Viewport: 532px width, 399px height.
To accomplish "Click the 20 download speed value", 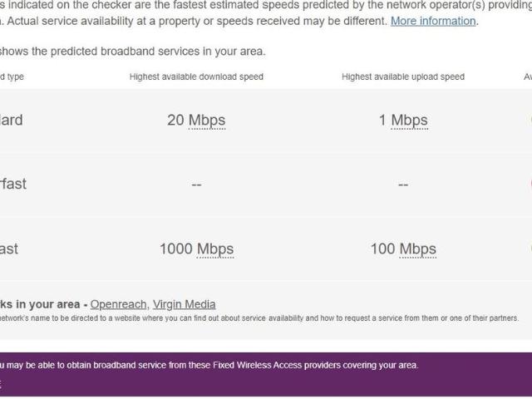I will click(175, 120).
